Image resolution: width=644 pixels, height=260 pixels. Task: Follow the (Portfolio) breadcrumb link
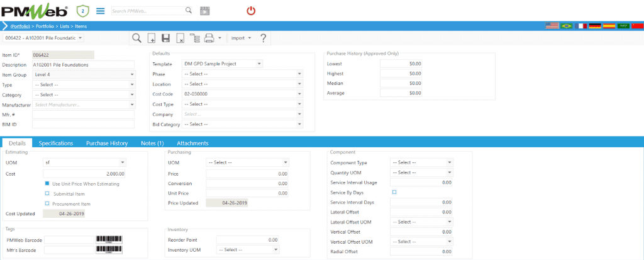point(22,26)
